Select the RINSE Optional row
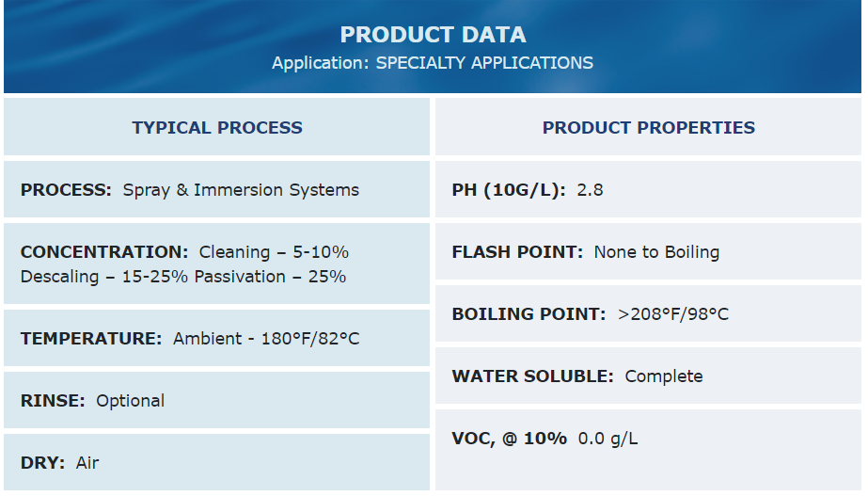 click(x=216, y=400)
